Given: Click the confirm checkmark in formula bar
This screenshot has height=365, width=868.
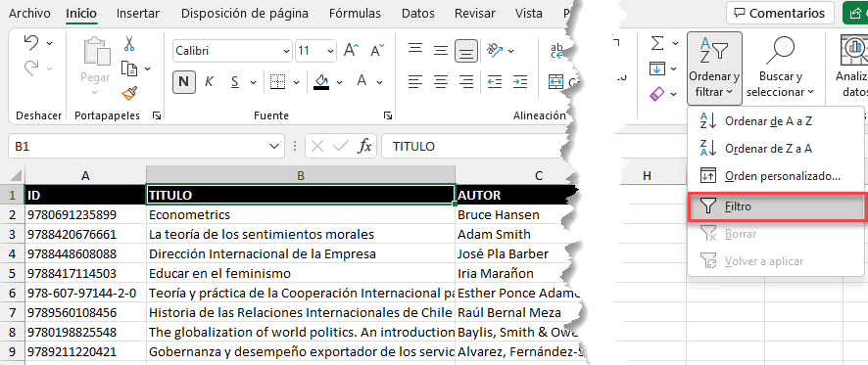Looking at the screenshot, I should click(341, 147).
